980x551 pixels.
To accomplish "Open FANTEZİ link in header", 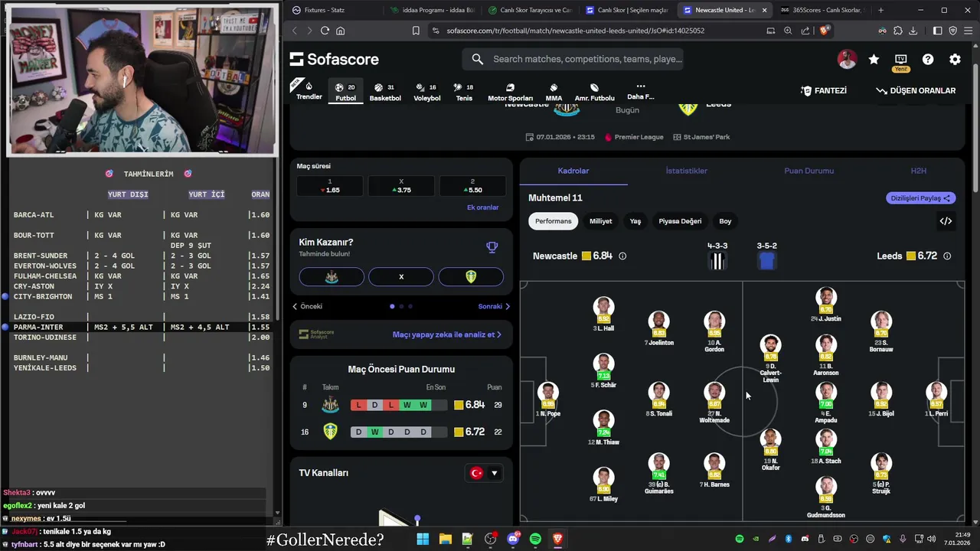I will [823, 90].
